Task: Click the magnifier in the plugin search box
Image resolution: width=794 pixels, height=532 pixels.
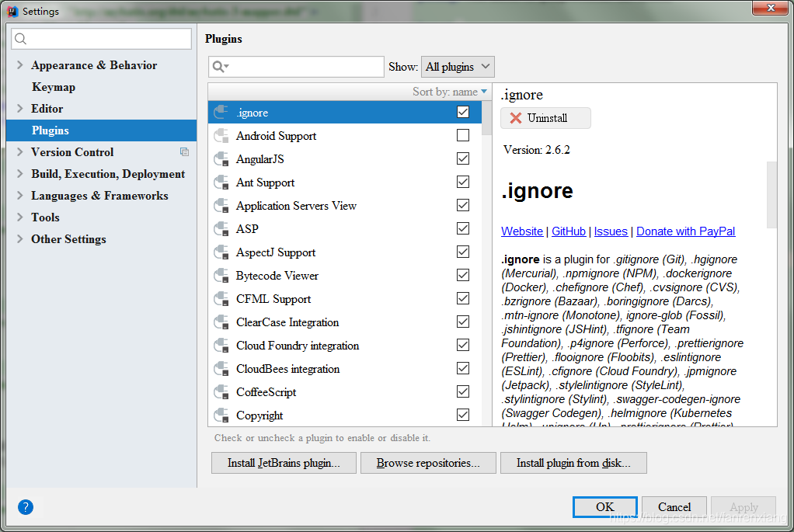Action: [x=218, y=66]
